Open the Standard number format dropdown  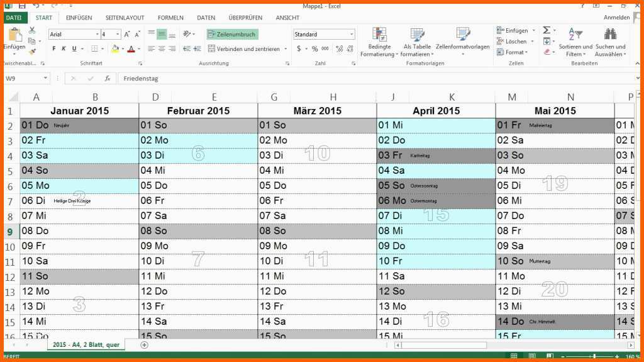pos(352,34)
